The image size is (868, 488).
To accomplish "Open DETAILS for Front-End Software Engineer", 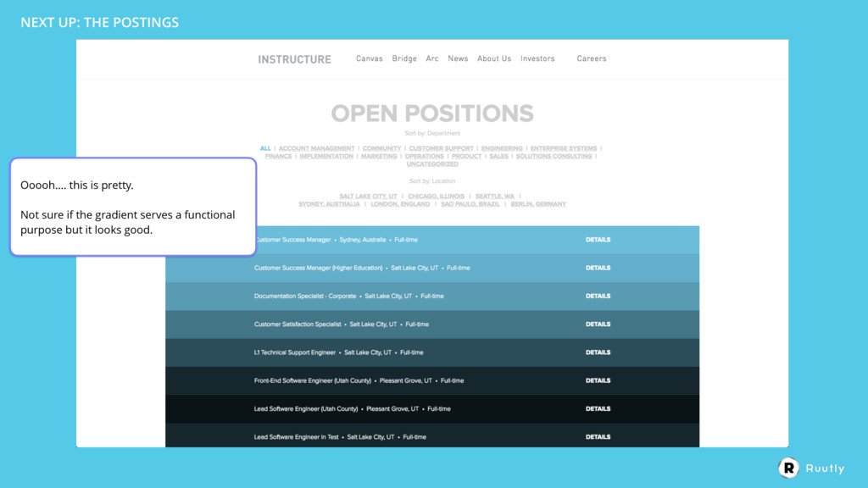I will 598,380.
